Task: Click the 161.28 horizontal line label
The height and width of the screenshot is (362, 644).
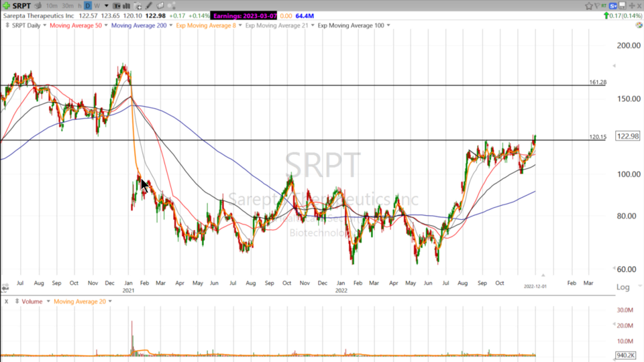Action: click(x=598, y=82)
